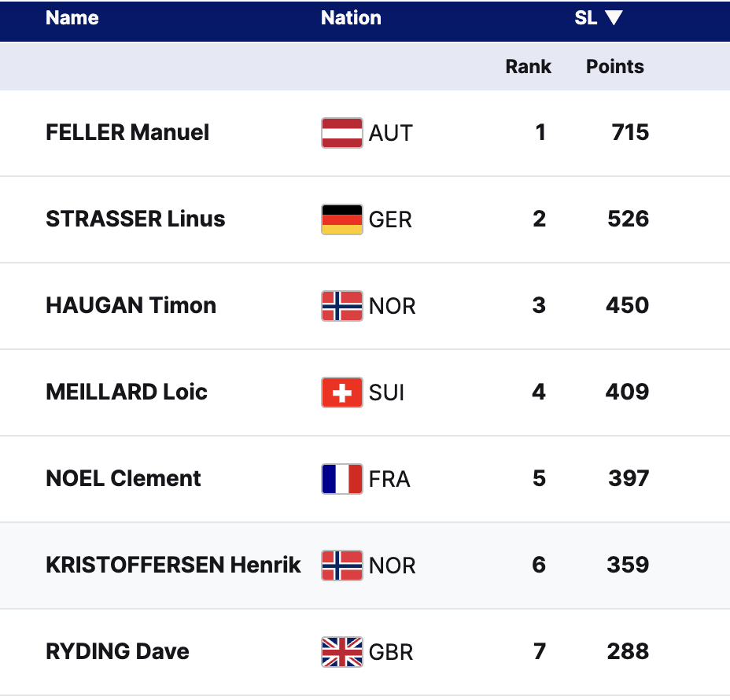This screenshot has width=730, height=700.
Task: Select NOEL Clement name link
Action: point(124,478)
